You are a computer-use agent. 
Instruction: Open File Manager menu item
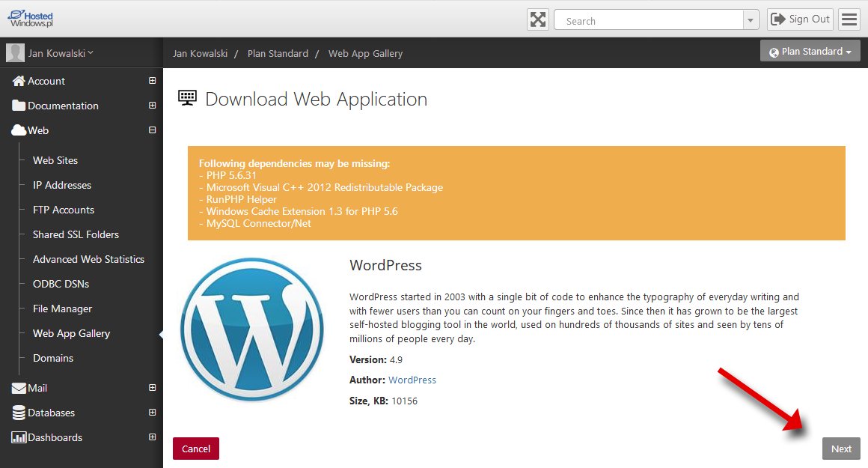[63, 309]
